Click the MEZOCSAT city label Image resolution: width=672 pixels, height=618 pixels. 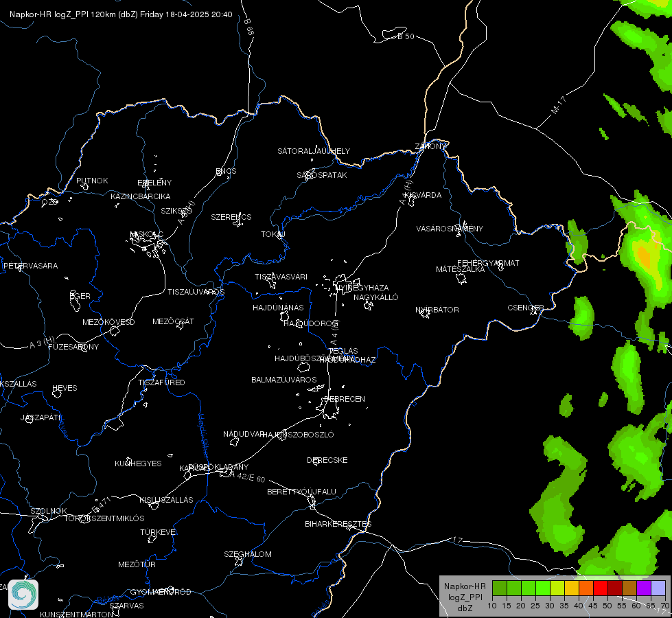(x=173, y=321)
